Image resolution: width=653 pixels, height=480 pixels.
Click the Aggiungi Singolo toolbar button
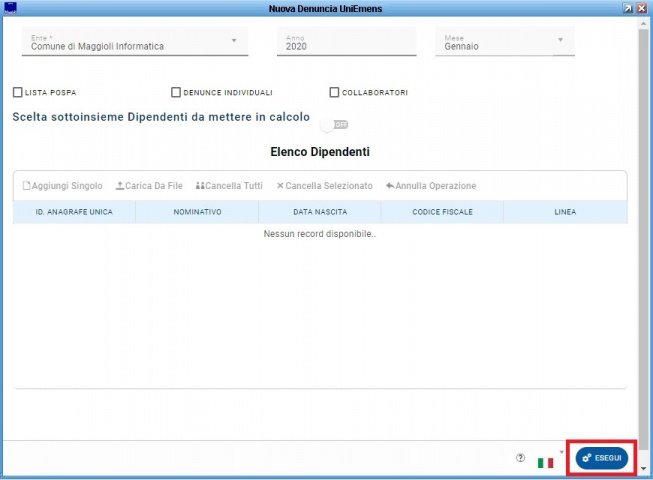62,186
